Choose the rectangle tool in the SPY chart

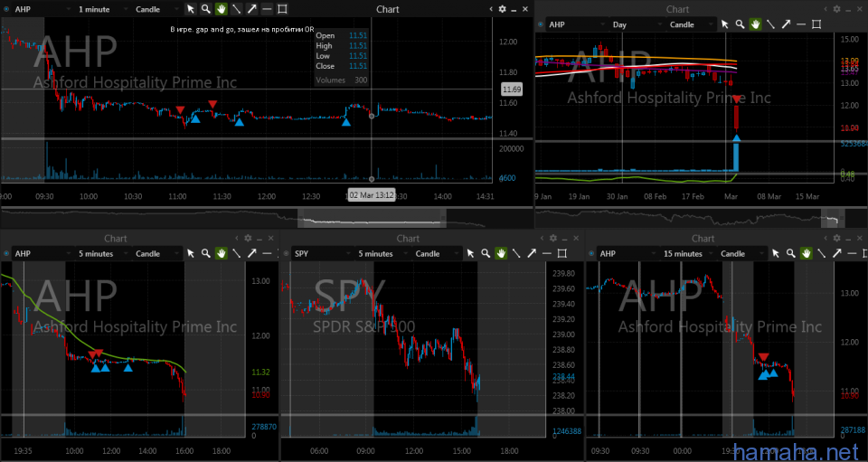(x=561, y=253)
